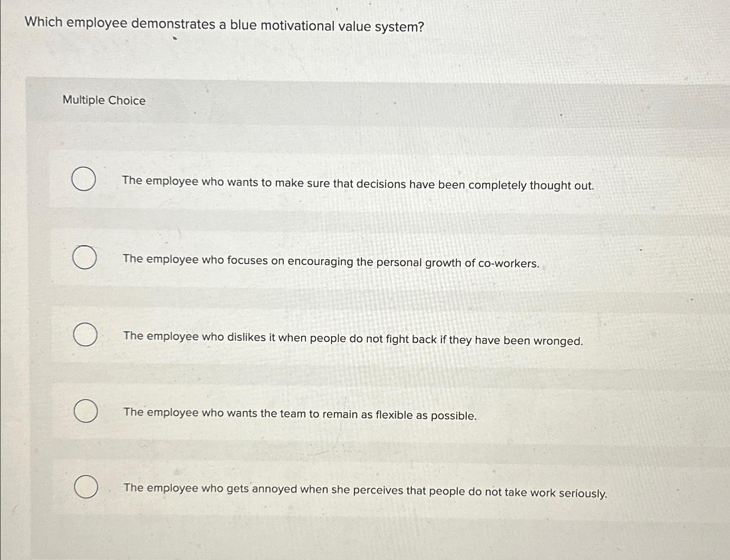Select the radio button for 'decisions completely thought out'
Image resolution: width=730 pixels, height=560 pixels.
pos(85,178)
